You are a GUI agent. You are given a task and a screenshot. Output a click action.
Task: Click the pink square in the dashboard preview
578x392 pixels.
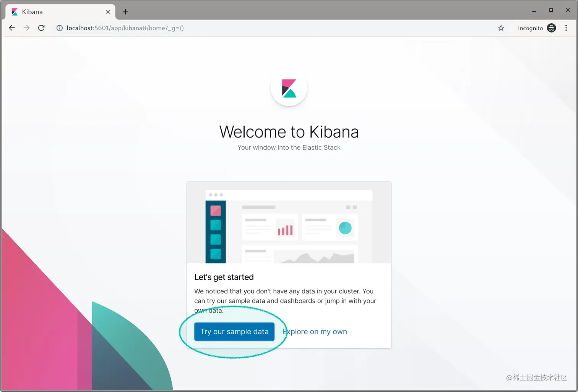(x=215, y=210)
